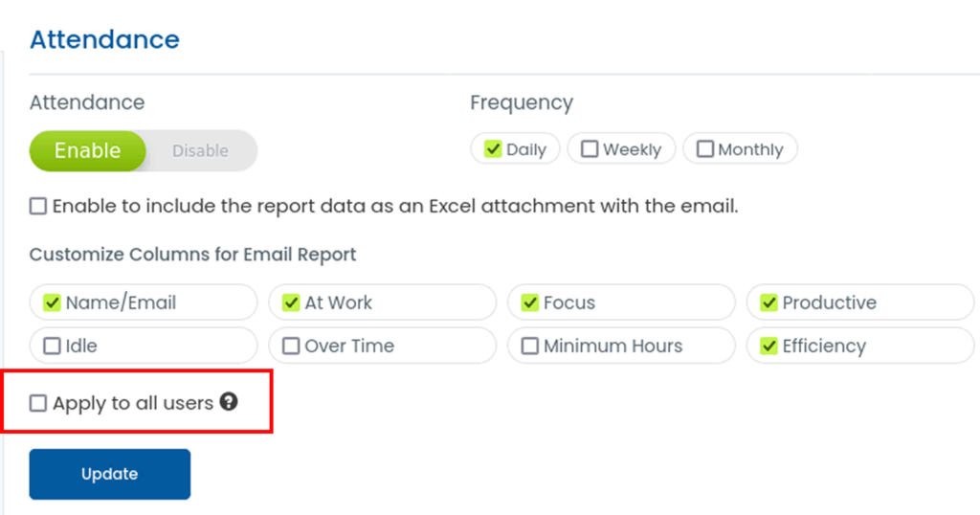
Task: Enable the Attendance toggle
Action: click(87, 150)
